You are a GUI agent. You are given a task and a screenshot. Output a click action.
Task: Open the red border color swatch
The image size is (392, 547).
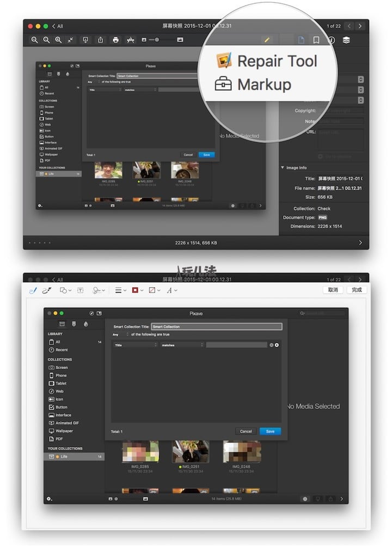pos(136,290)
